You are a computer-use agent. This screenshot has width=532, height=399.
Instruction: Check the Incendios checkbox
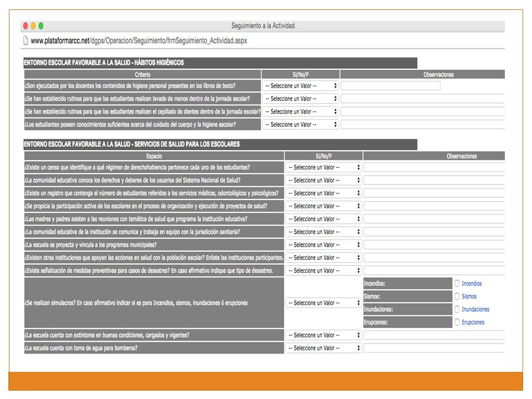pyautogui.click(x=457, y=283)
